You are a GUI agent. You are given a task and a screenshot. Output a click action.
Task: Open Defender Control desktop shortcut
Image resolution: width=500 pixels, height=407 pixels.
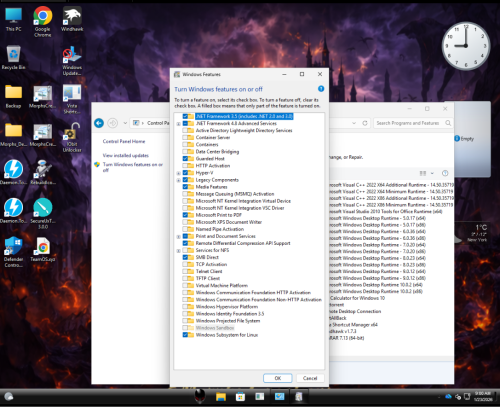(x=13, y=252)
